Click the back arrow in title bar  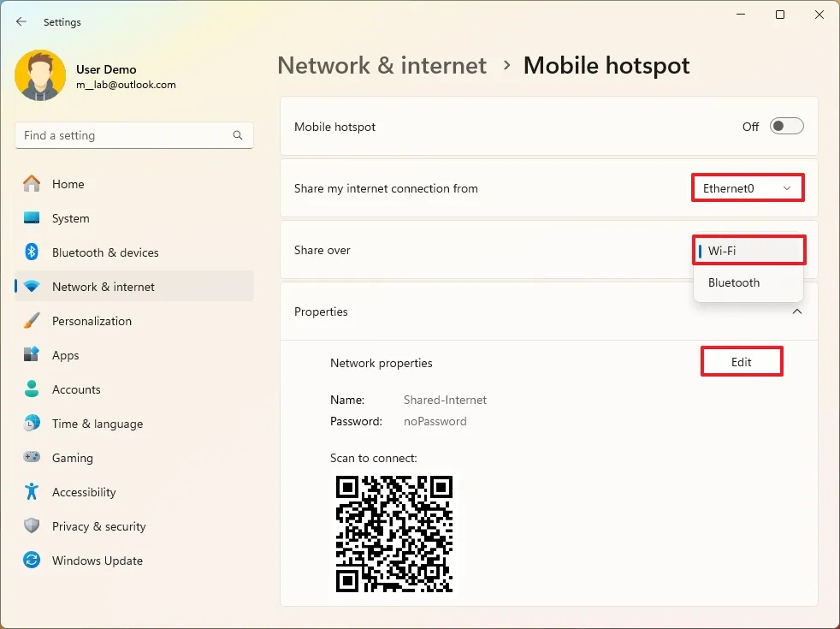tap(21, 22)
